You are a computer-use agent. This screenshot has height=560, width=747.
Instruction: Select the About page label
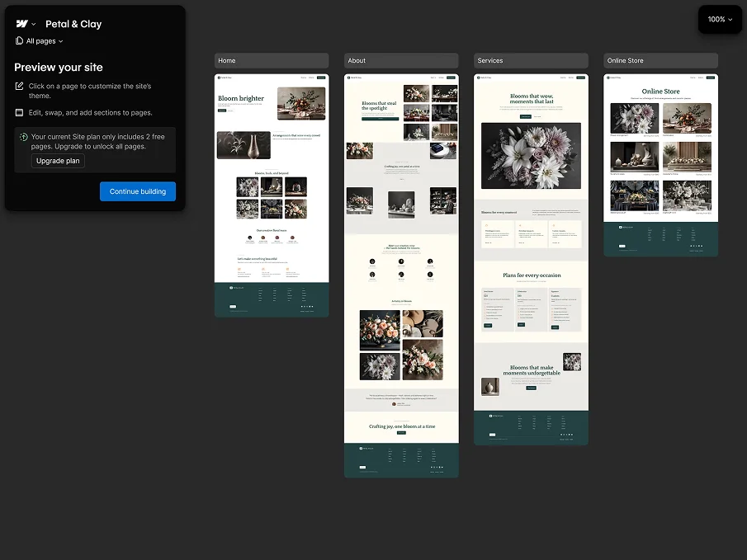pos(401,60)
